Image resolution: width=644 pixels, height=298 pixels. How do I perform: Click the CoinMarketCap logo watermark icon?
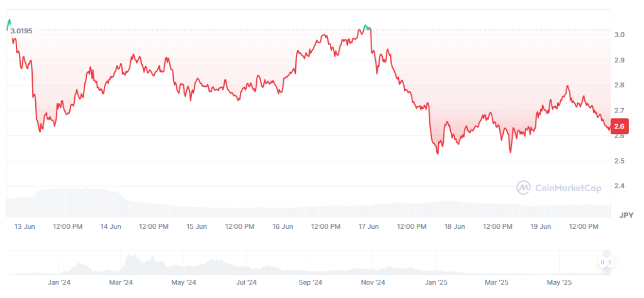pyautogui.click(x=524, y=187)
